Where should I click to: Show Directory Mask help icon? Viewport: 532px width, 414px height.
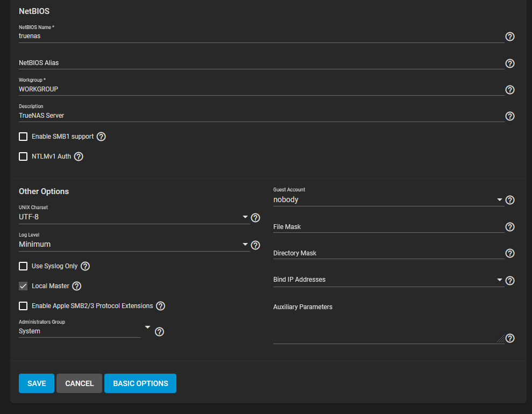point(509,253)
